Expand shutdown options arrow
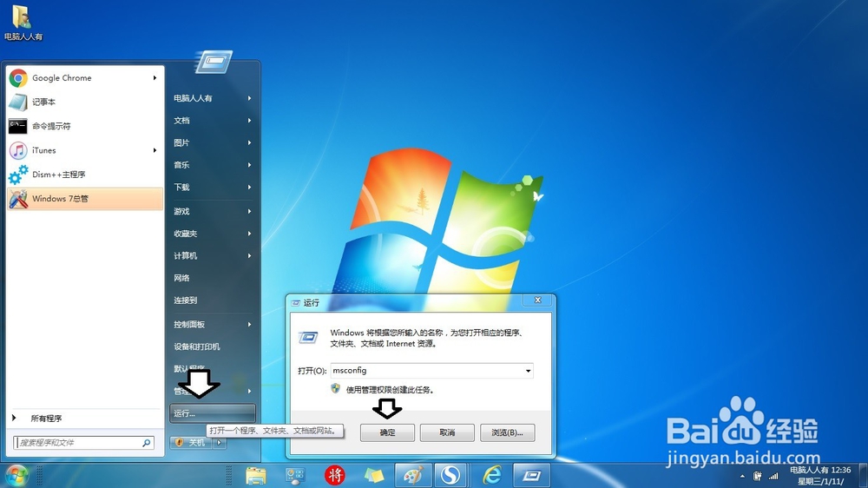 tap(220, 443)
